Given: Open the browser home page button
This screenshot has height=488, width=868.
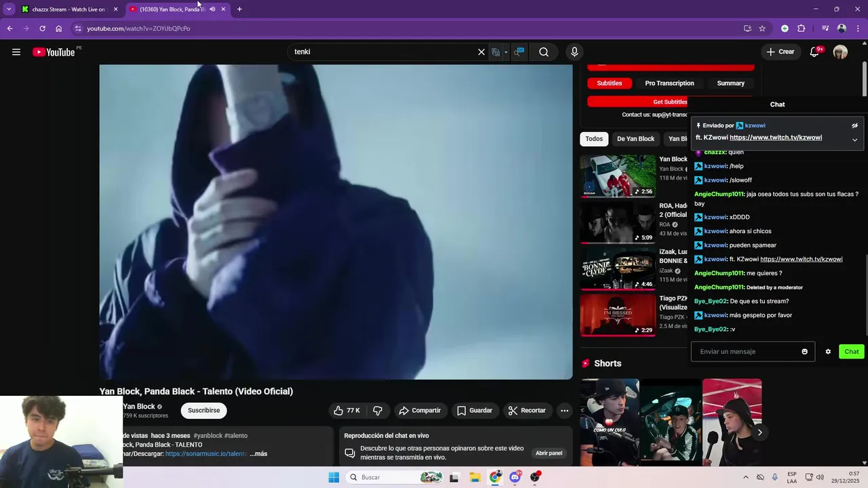Looking at the screenshot, I should tap(59, 28).
